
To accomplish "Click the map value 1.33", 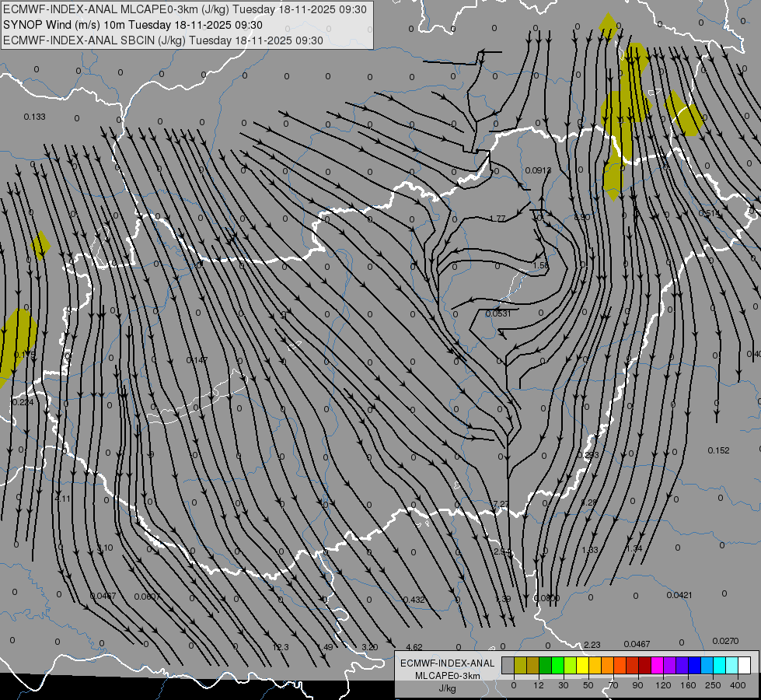I will (590, 550).
